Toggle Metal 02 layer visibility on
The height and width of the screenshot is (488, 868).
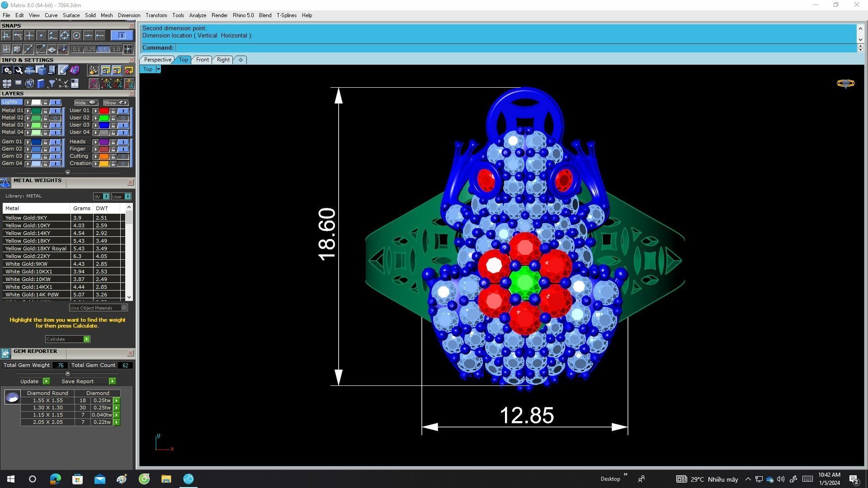[55, 118]
